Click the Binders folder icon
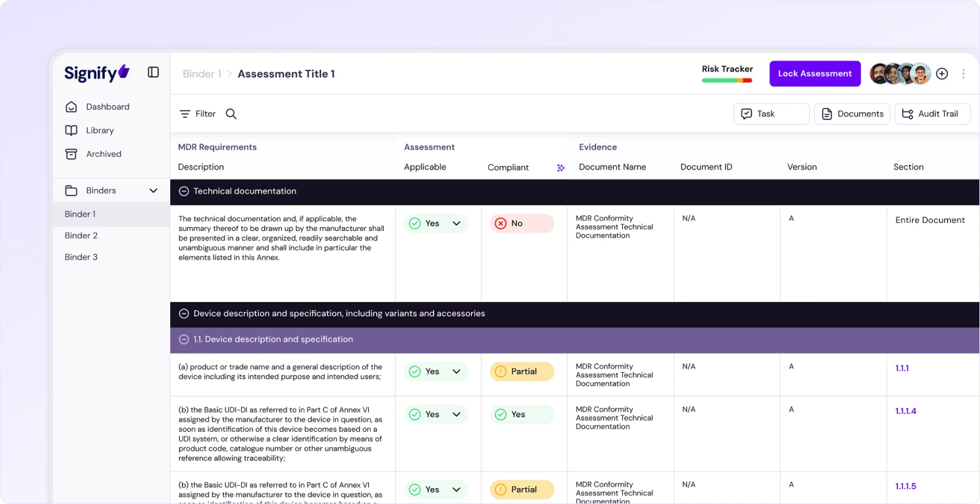Viewport: 980px width, 504px height. click(x=71, y=190)
